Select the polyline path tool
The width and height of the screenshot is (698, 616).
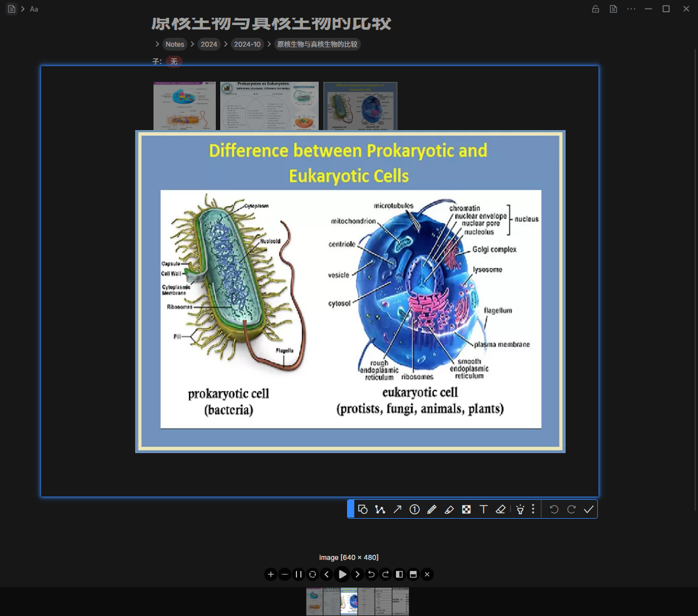coord(380,509)
